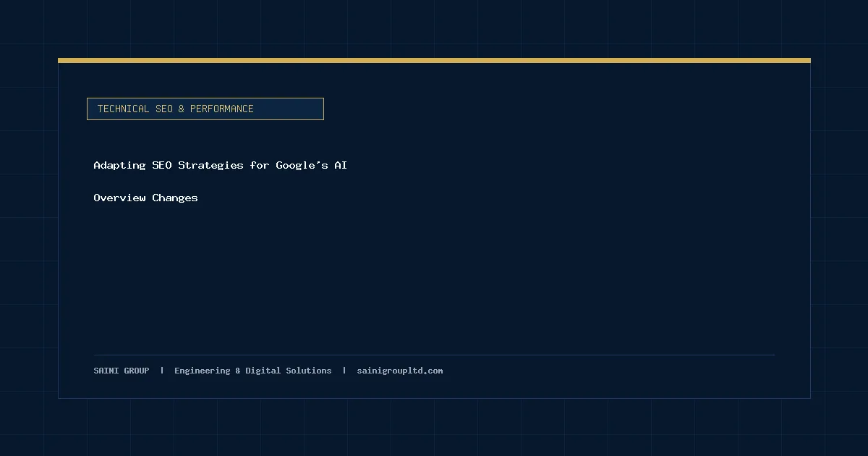Click the word AI ending the first headline line

tap(341, 165)
